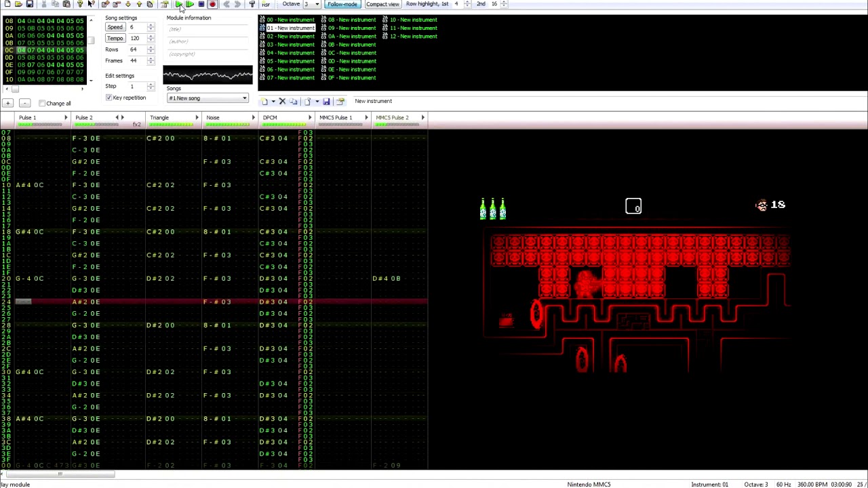Screen dimensions: 868x488
Task: Remove instrument with X icon
Action: pyautogui.click(x=282, y=102)
